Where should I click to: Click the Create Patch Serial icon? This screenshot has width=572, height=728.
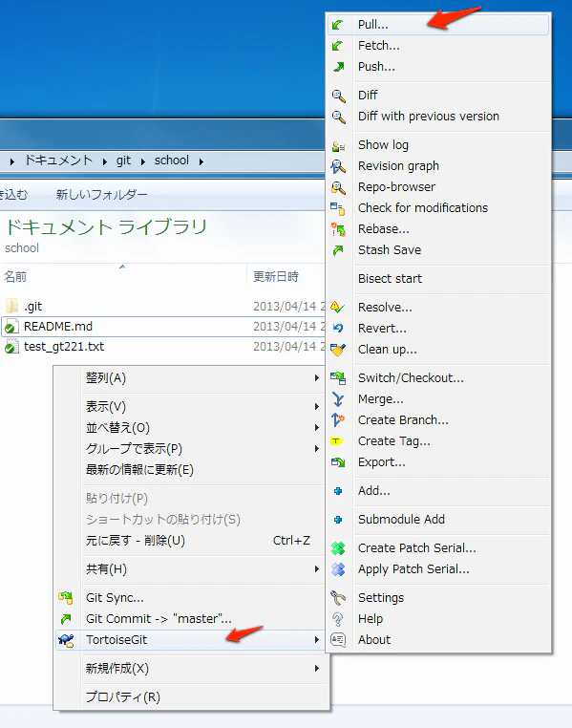click(x=338, y=548)
